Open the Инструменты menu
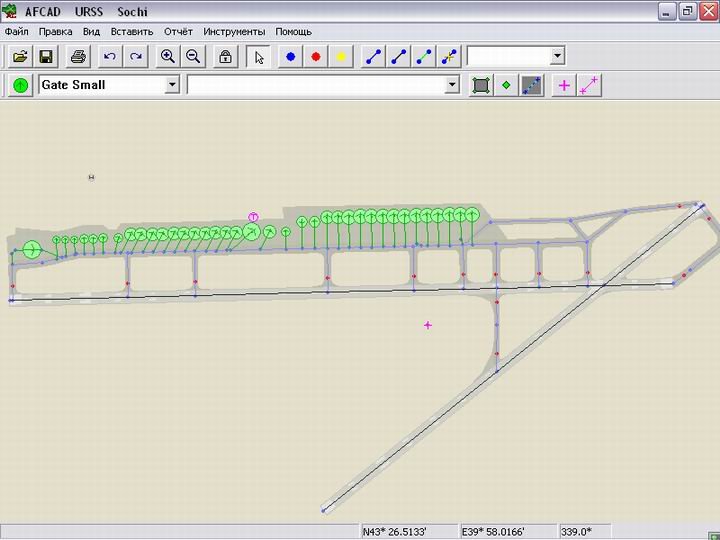The image size is (720, 540). point(234,32)
